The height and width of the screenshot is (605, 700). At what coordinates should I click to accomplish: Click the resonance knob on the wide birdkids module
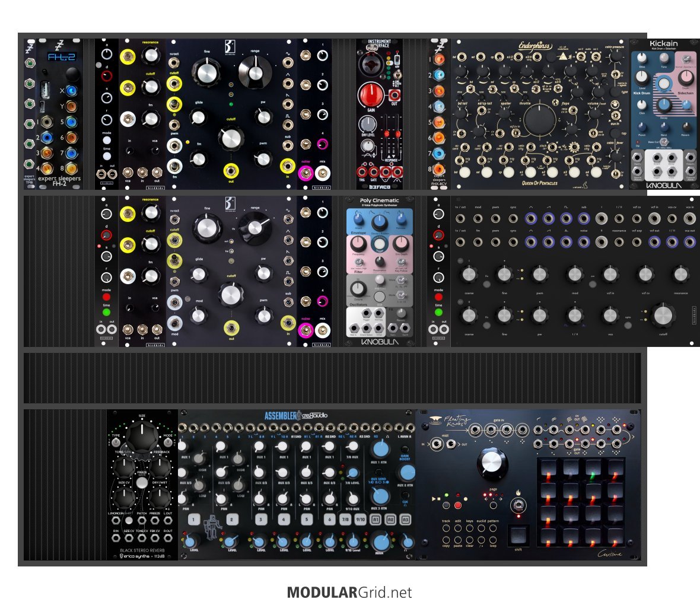coord(681,274)
